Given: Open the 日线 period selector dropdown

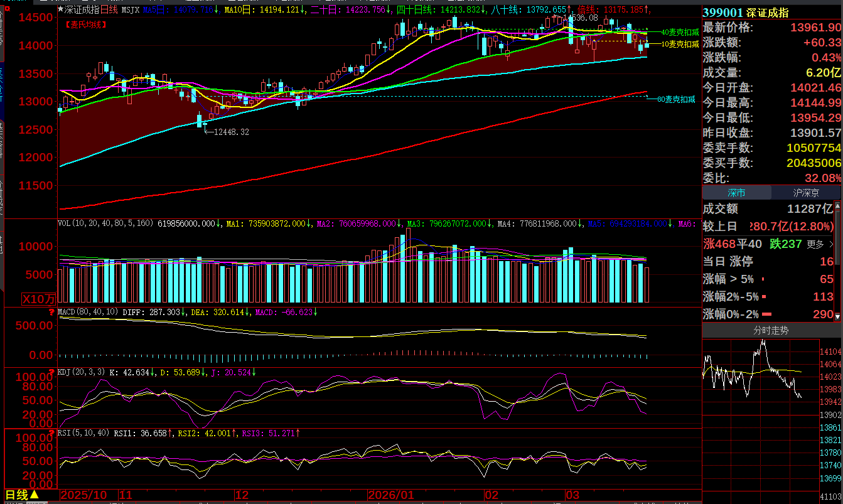Looking at the screenshot, I should pos(23,495).
